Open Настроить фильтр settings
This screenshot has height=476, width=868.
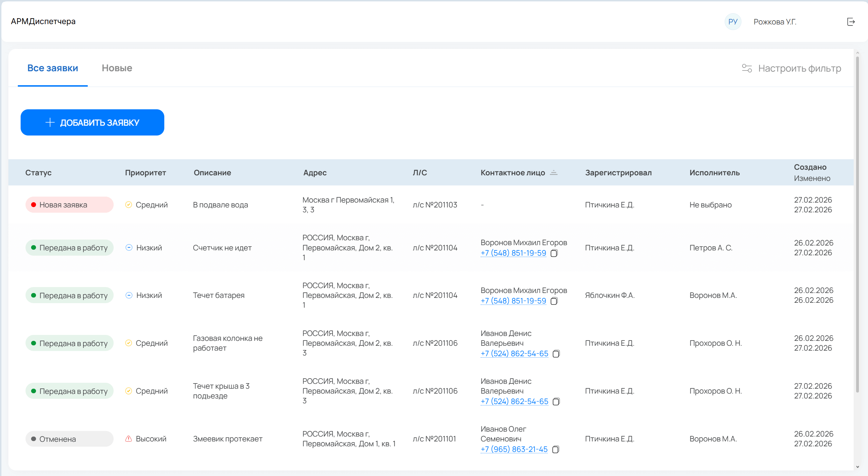coord(799,68)
